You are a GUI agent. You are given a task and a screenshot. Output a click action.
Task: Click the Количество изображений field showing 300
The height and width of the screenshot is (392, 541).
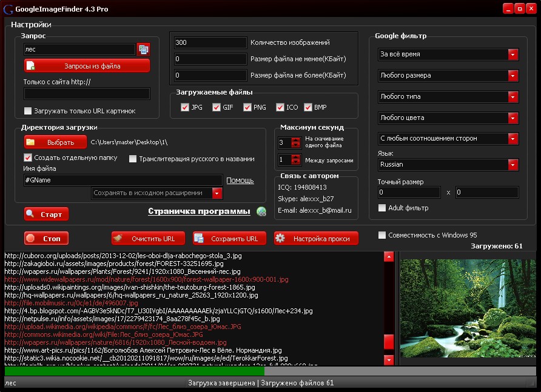(210, 42)
